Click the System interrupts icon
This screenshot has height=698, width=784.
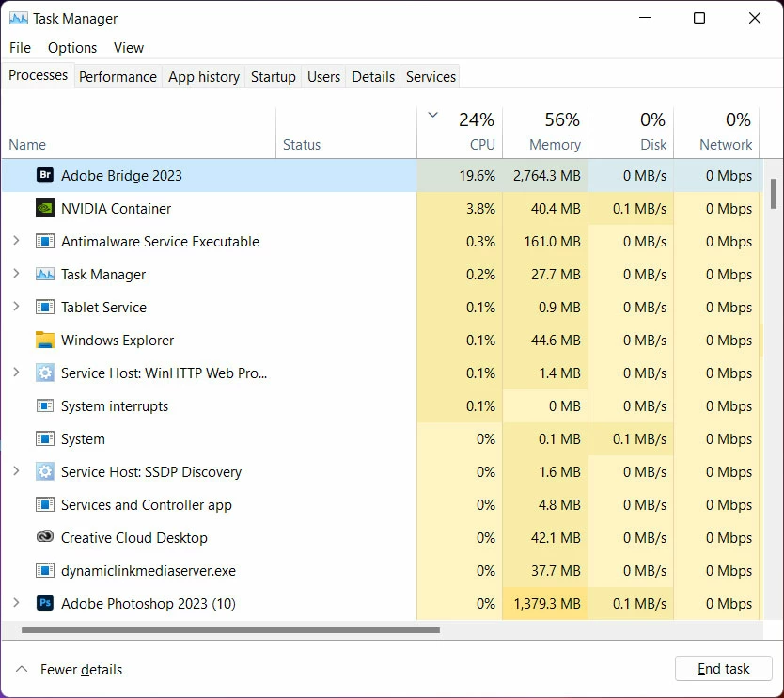(45, 405)
